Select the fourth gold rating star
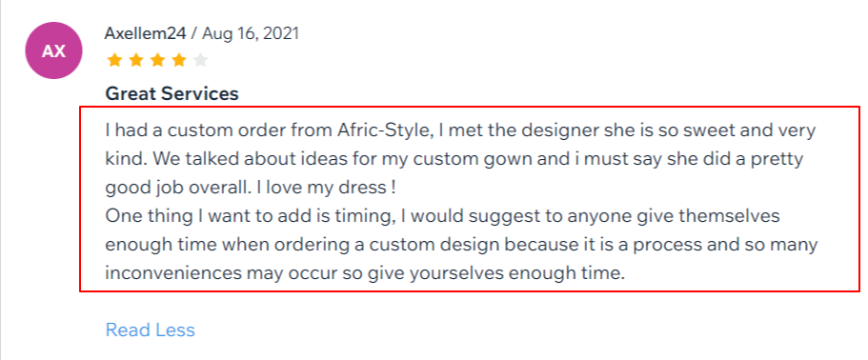Image resolution: width=868 pixels, height=360 pixels. pyautogui.click(x=179, y=60)
